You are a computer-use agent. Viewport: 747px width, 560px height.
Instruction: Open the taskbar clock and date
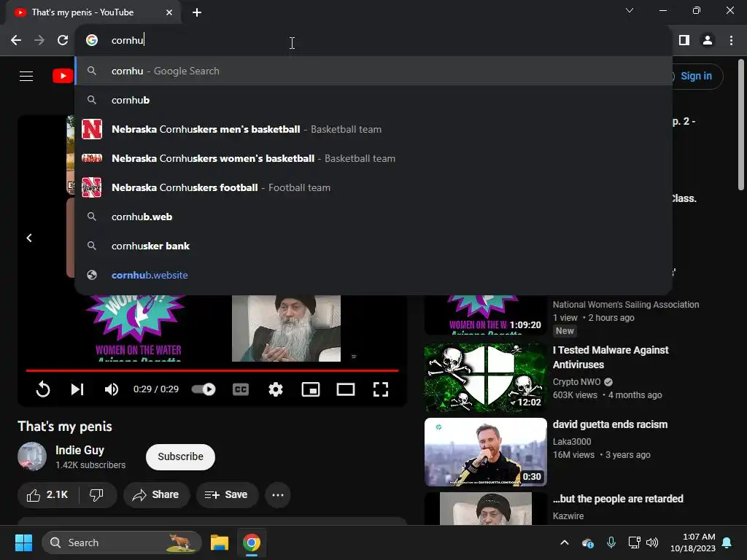[693, 542]
